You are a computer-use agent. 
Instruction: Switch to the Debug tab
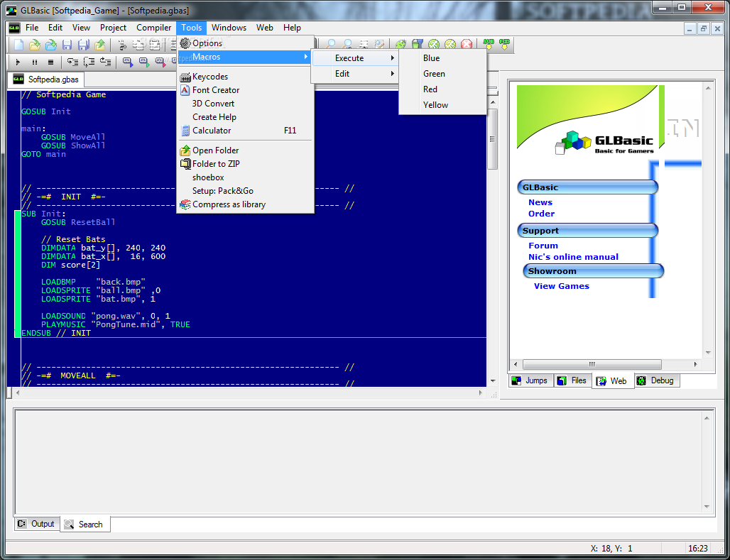click(656, 380)
